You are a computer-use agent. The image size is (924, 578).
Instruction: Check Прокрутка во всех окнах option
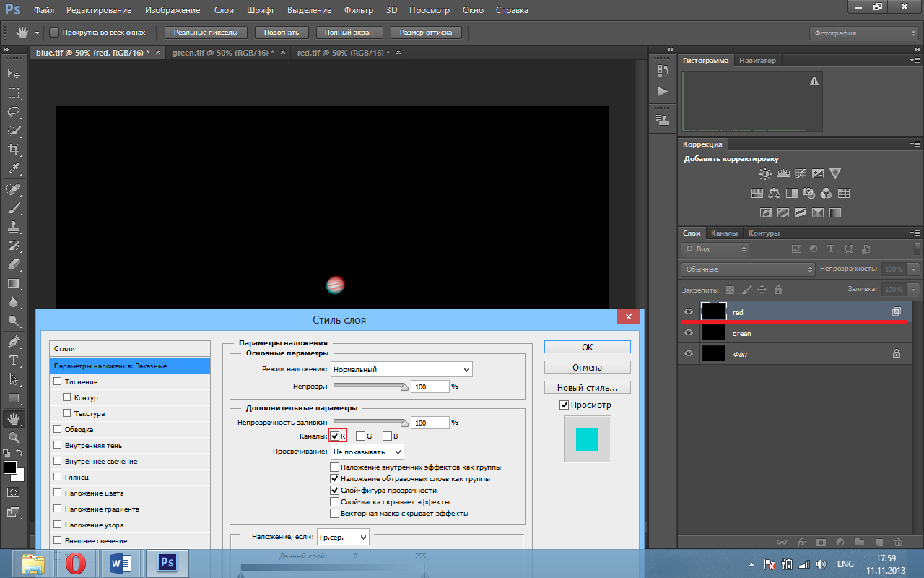click(x=54, y=33)
